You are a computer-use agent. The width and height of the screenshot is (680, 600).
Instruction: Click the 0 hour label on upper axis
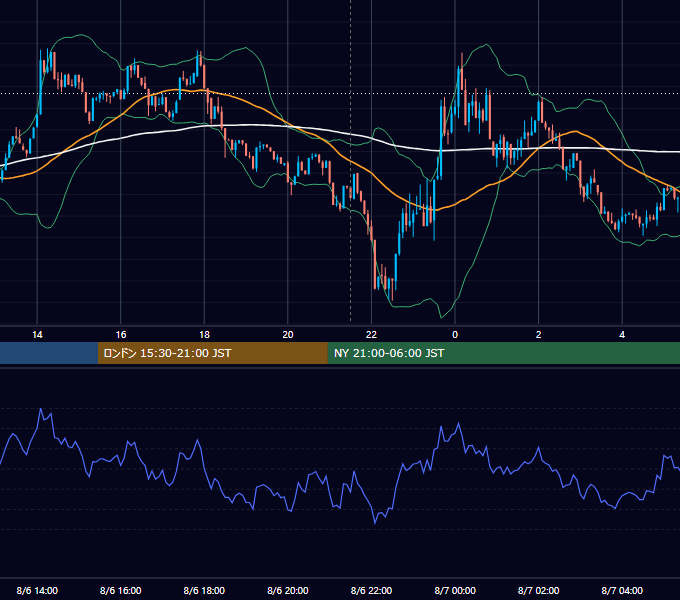tap(455, 335)
